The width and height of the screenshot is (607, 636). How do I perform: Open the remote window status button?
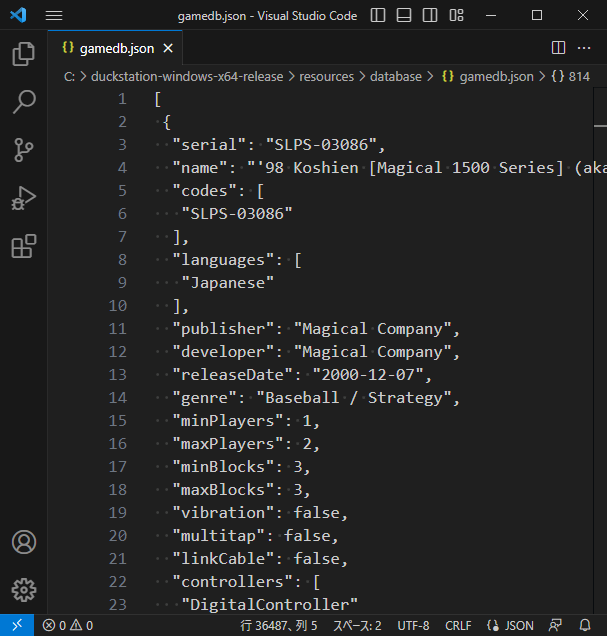point(17,625)
